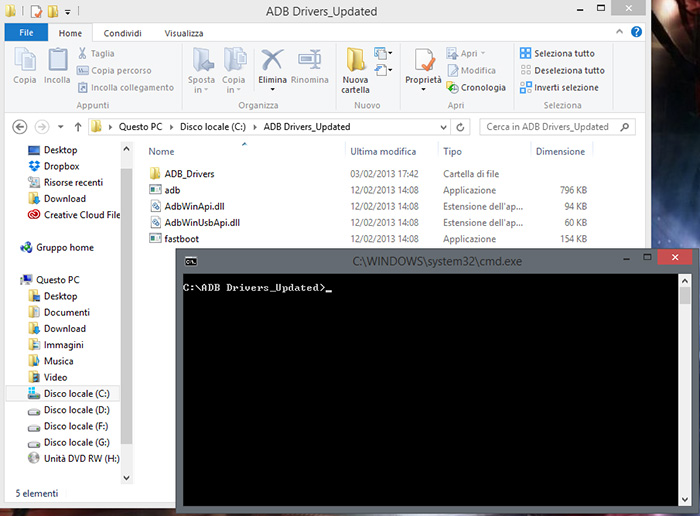The height and width of the screenshot is (516, 700).
Task: Collapse the ribbon with the chevron
Action: click(x=619, y=32)
